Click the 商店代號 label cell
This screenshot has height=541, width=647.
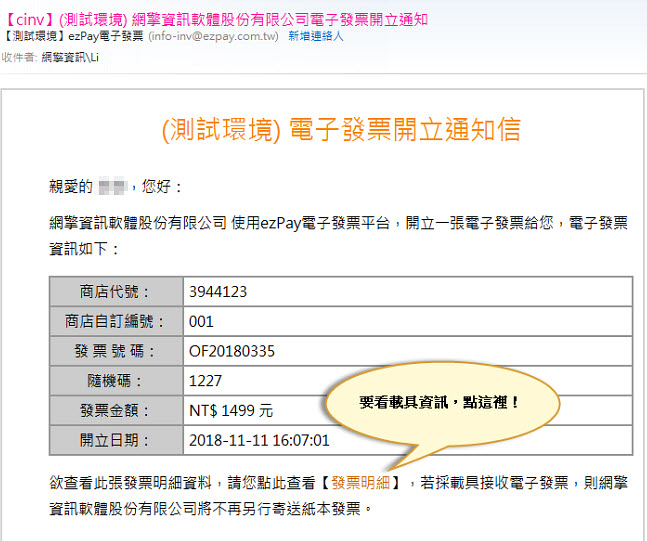click(x=116, y=292)
